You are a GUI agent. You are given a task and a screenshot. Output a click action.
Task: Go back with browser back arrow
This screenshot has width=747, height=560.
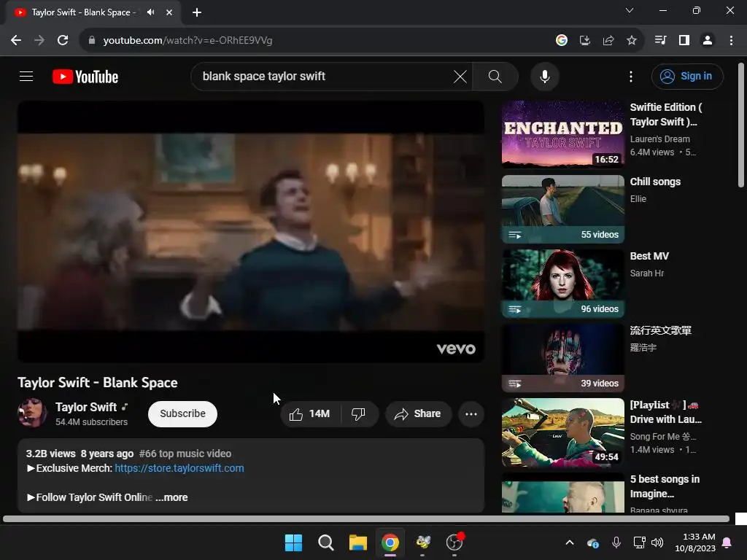[x=16, y=41]
